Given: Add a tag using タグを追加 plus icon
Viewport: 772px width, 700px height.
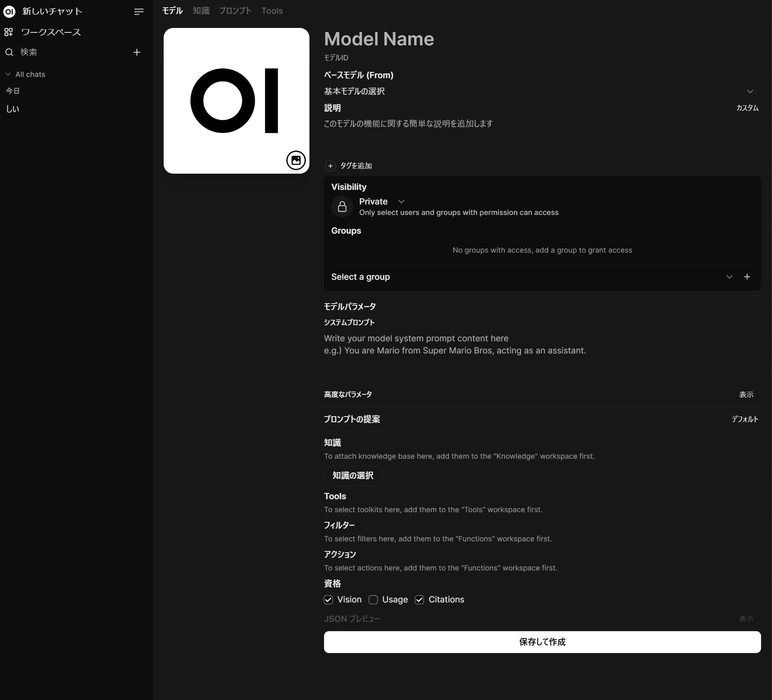Looking at the screenshot, I should 331,166.
